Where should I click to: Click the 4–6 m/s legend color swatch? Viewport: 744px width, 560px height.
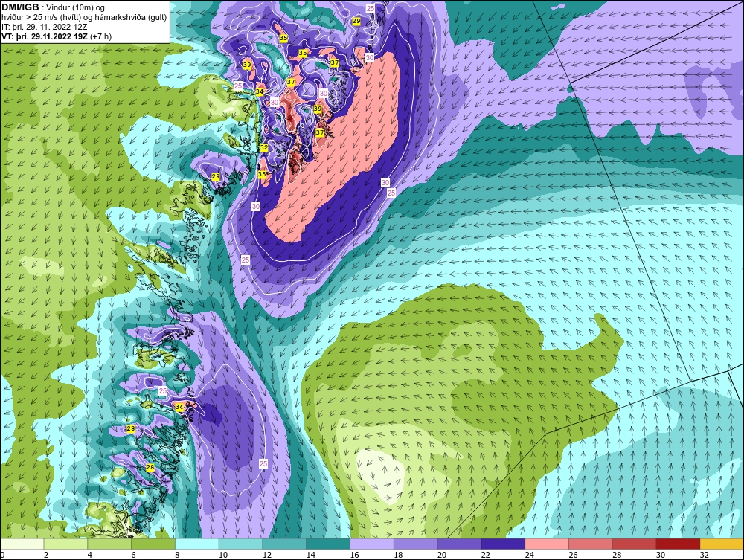click(x=109, y=544)
